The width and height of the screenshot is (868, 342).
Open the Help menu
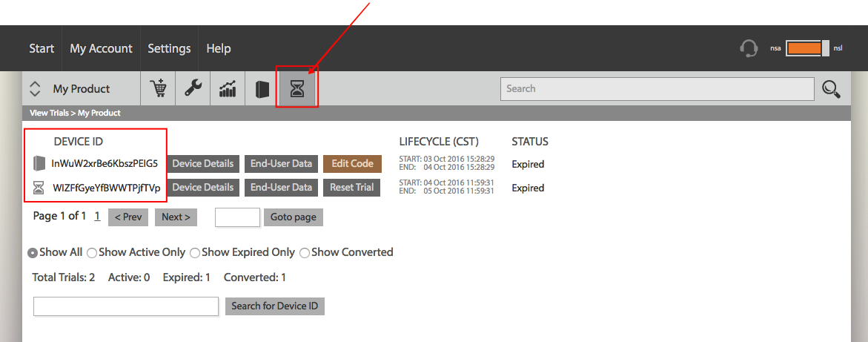218,48
